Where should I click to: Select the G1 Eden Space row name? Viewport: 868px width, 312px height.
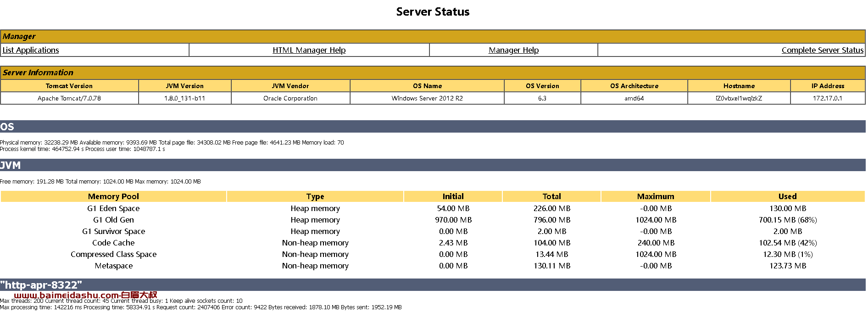point(113,208)
